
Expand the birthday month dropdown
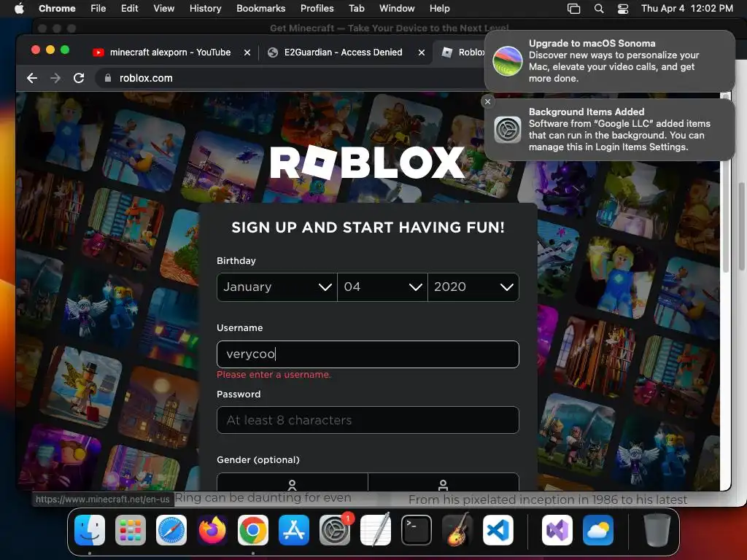pos(276,287)
